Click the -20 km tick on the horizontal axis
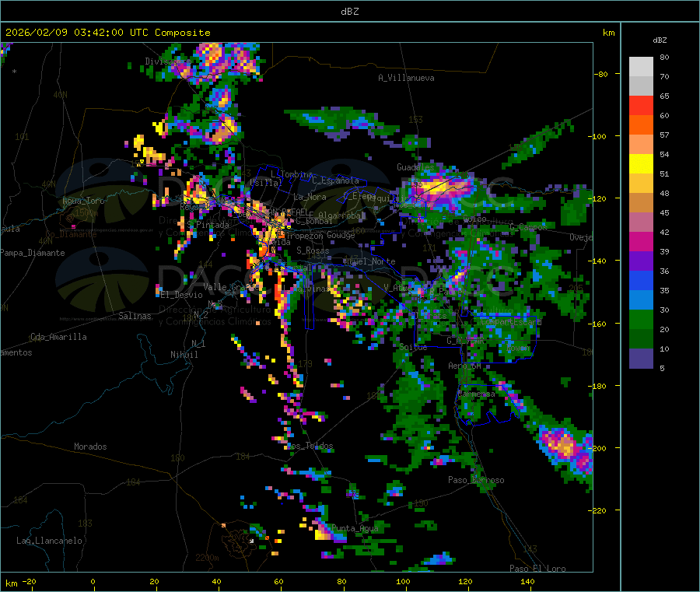 (x=29, y=582)
